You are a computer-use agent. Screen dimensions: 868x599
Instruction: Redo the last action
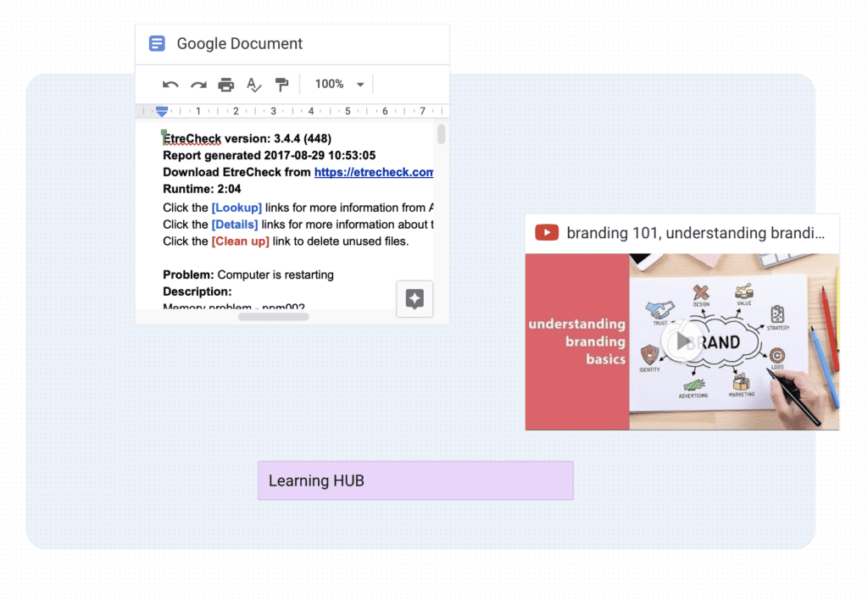coord(198,85)
